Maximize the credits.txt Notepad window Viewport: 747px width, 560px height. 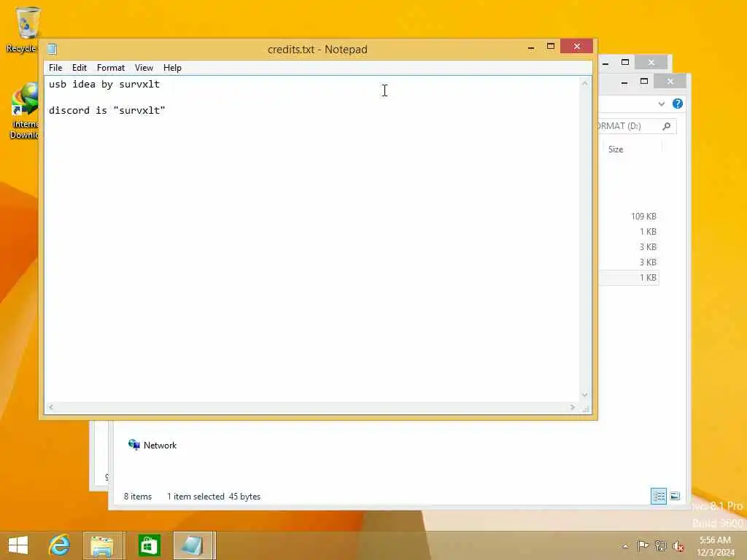(550, 47)
